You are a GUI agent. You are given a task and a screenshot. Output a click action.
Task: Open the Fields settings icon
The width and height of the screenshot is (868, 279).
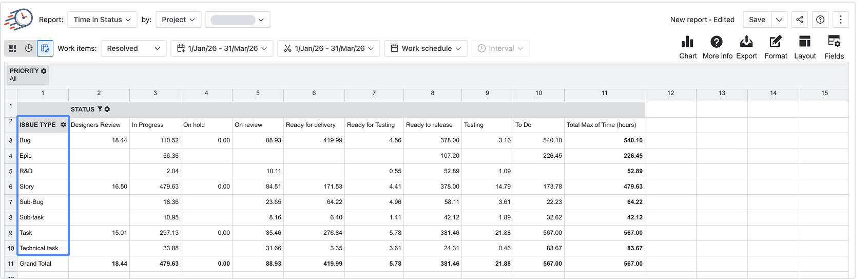pyautogui.click(x=834, y=42)
